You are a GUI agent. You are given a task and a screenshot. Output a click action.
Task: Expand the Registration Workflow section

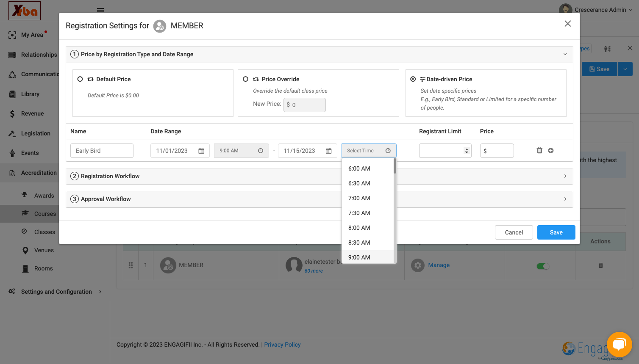pos(565,176)
